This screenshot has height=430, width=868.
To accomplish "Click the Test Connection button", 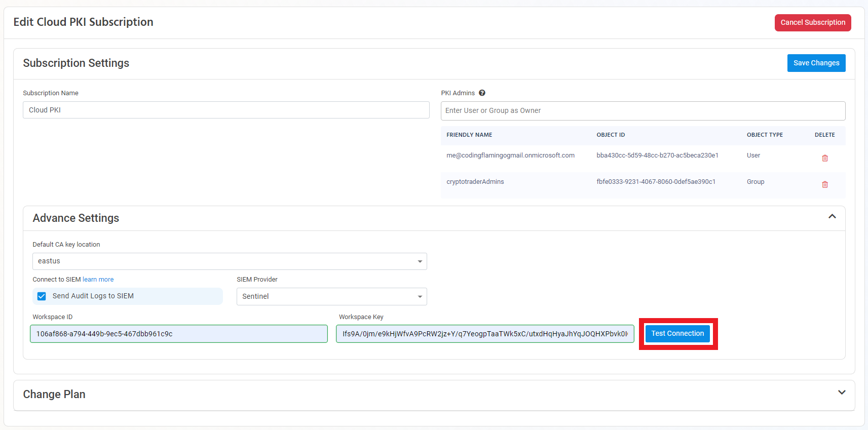I will [x=677, y=333].
